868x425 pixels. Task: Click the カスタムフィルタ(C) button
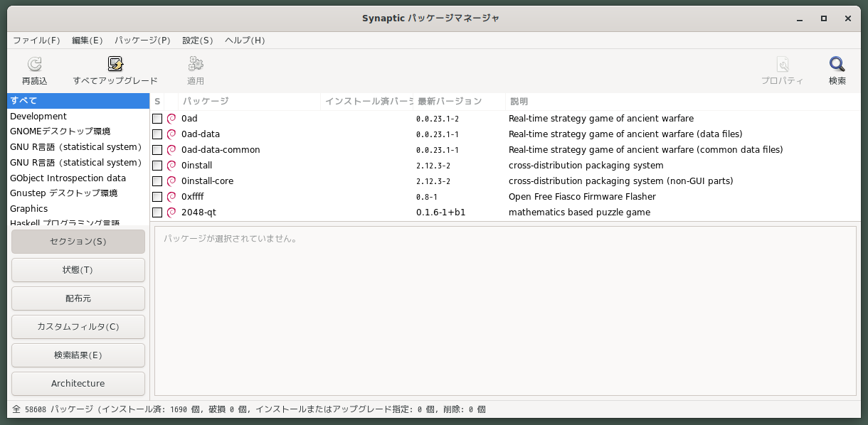[78, 327]
